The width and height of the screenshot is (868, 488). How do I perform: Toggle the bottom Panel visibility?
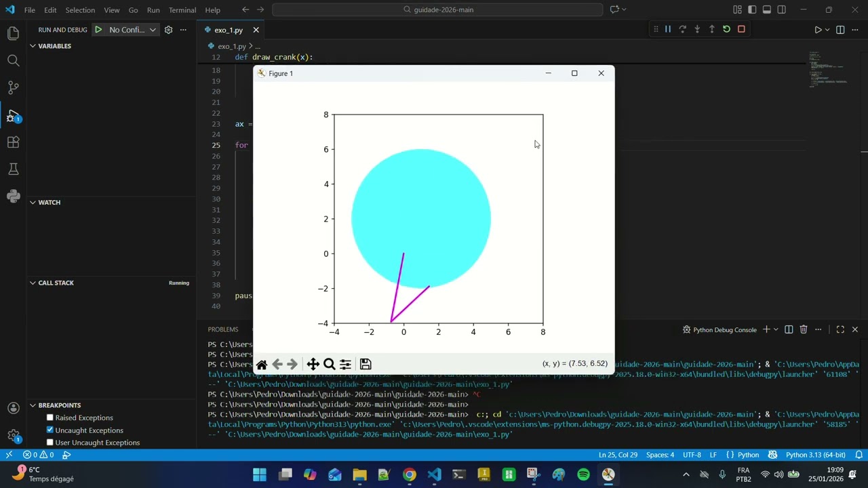click(767, 9)
